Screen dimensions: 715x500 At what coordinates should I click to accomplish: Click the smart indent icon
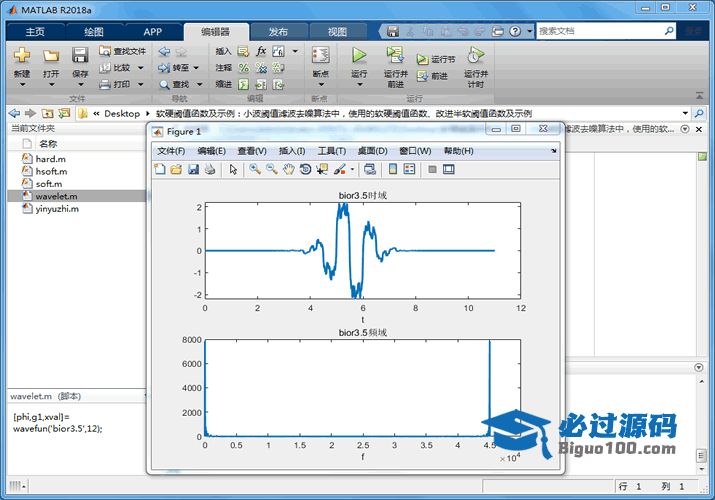[x=244, y=84]
